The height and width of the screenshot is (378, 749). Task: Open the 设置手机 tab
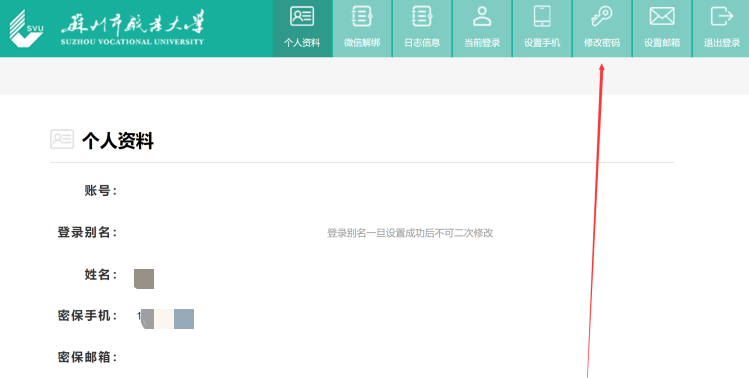coord(542,28)
